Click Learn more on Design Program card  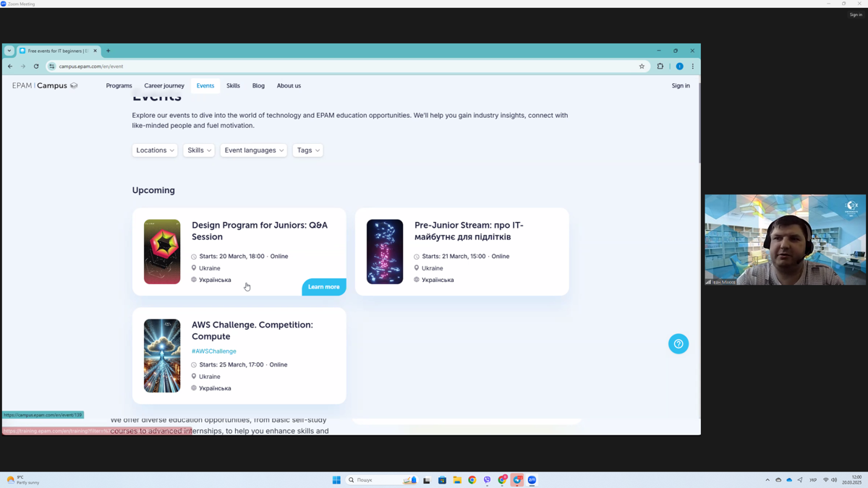click(x=324, y=287)
